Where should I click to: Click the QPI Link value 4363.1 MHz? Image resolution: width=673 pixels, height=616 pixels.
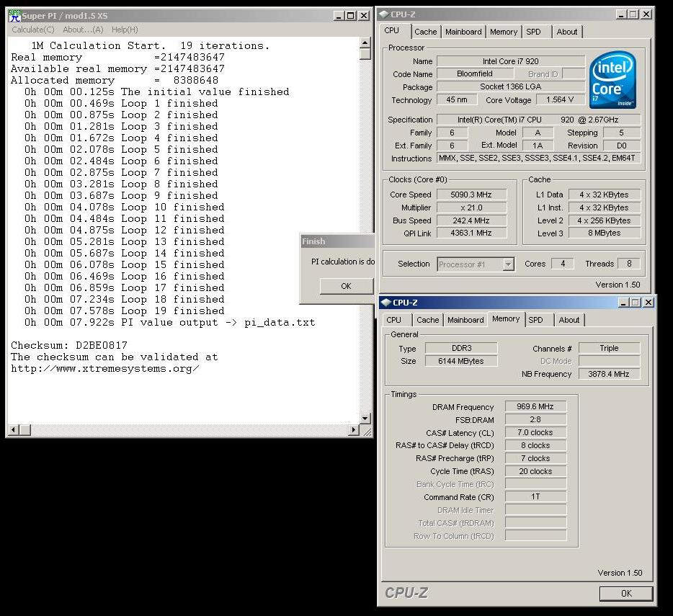(471, 233)
